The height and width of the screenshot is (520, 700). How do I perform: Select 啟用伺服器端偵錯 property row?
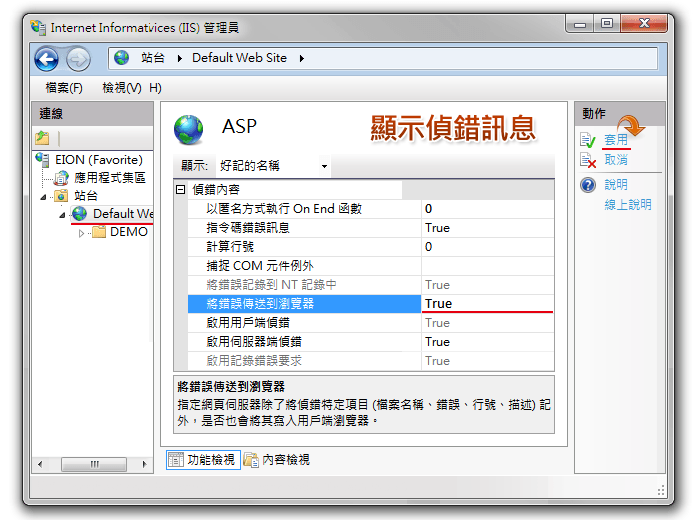pyautogui.click(x=371, y=342)
